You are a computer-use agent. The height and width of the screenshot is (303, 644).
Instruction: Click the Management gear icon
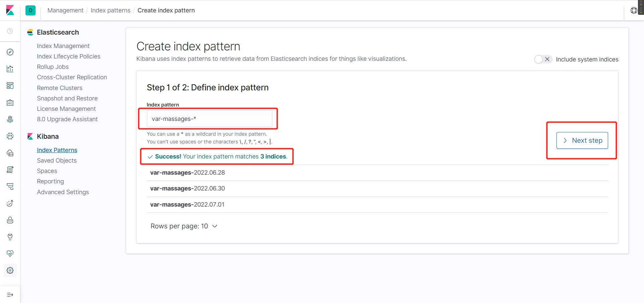click(10, 270)
